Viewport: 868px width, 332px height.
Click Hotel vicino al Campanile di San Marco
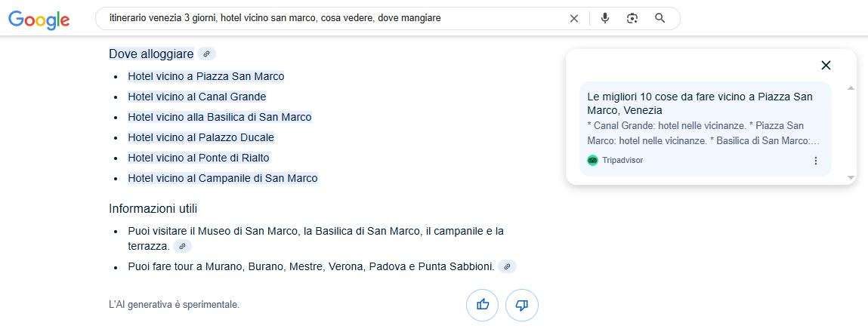point(222,178)
